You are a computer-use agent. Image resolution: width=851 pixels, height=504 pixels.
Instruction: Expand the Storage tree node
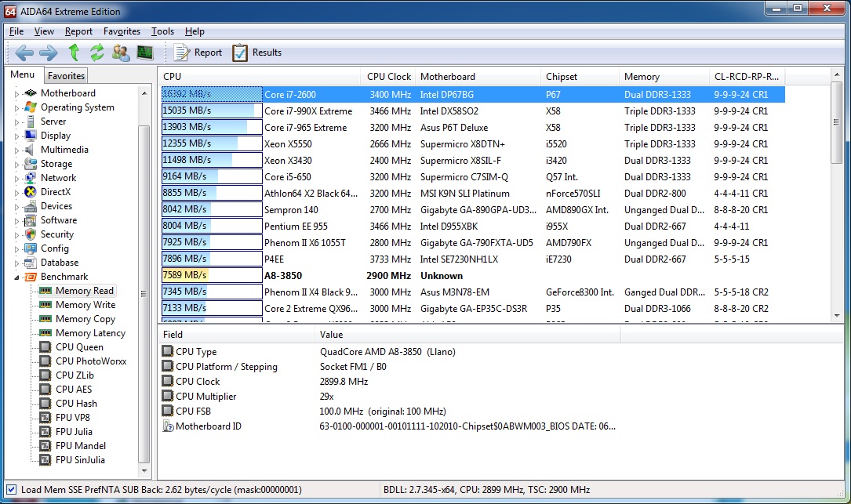point(16,165)
